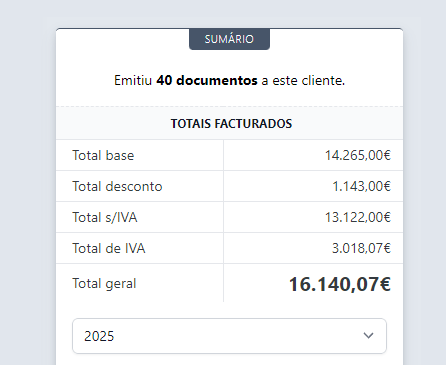Open the 2025 year dropdown
Screen dimensions: 446x365
pyautogui.click(x=229, y=336)
